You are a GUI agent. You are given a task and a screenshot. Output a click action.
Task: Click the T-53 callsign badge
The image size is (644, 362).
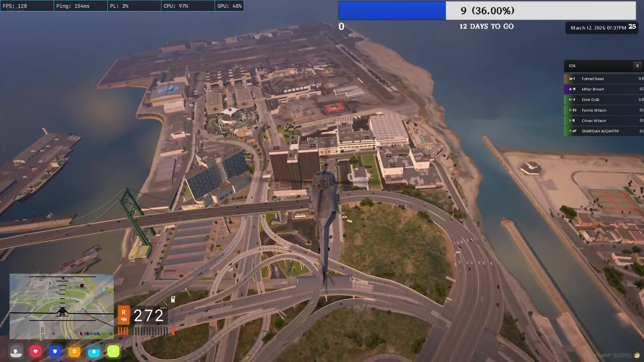click(x=572, y=110)
